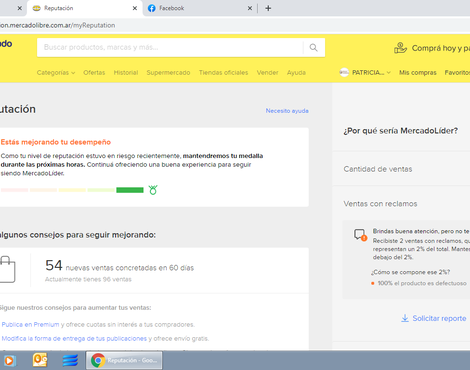
Task: Open the blue stacked-lines taskbar app
Action: (70, 360)
